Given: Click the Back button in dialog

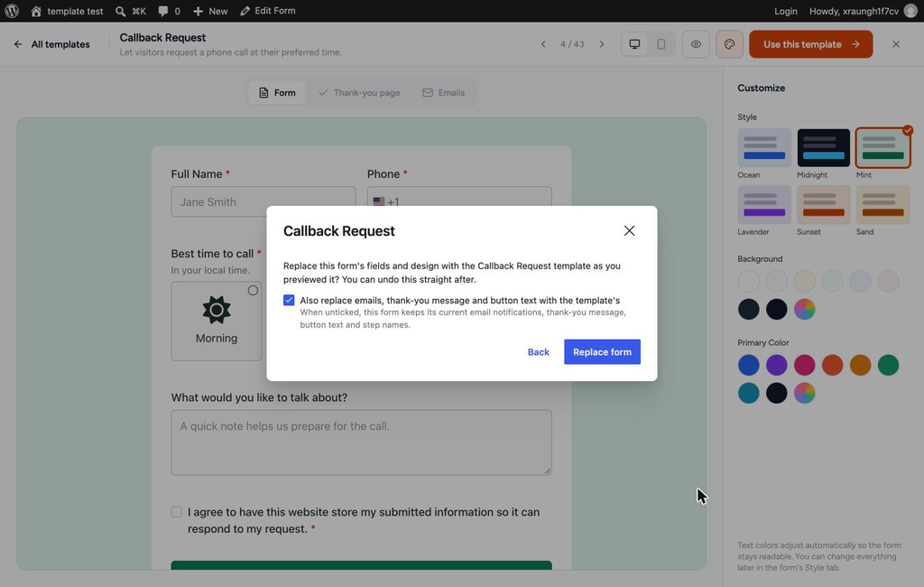Looking at the screenshot, I should point(539,351).
